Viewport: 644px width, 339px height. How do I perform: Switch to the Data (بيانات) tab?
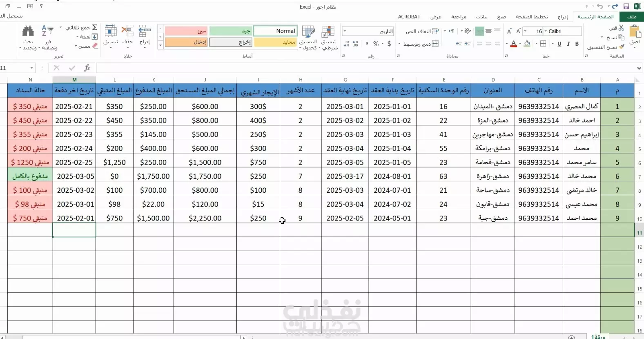[481, 17]
